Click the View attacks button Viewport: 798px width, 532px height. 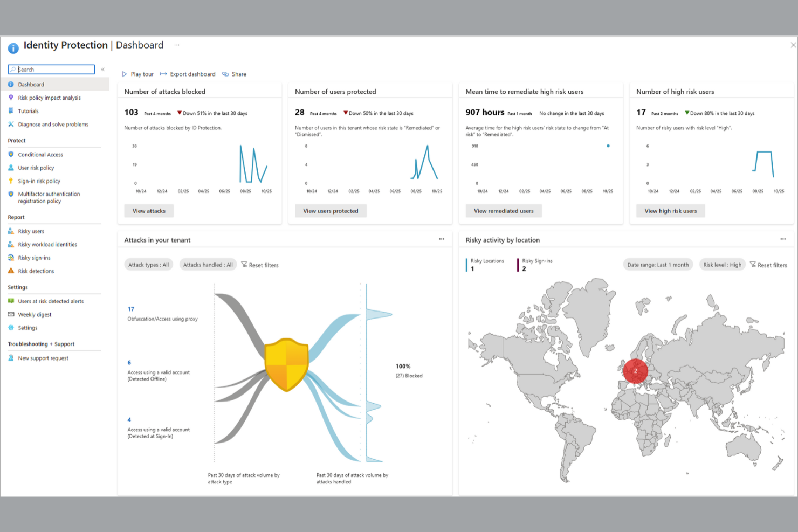click(x=149, y=211)
